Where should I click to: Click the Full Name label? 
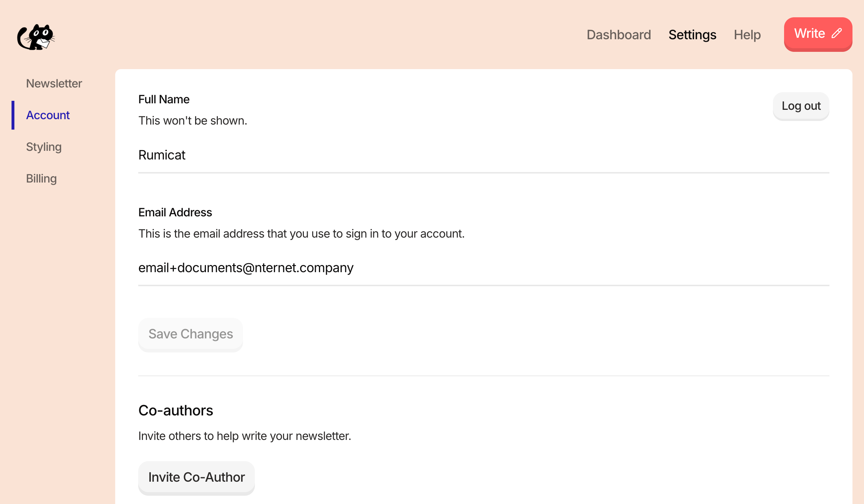164,99
